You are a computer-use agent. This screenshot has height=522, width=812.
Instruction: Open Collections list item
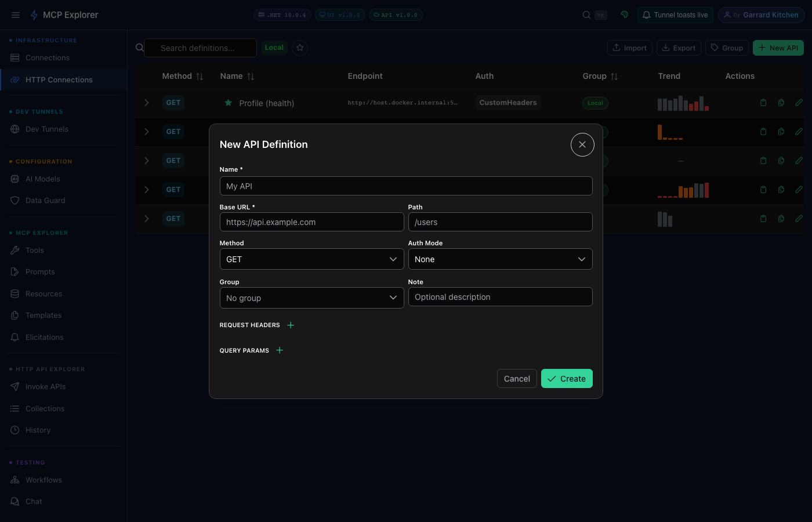tap(64, 409)
